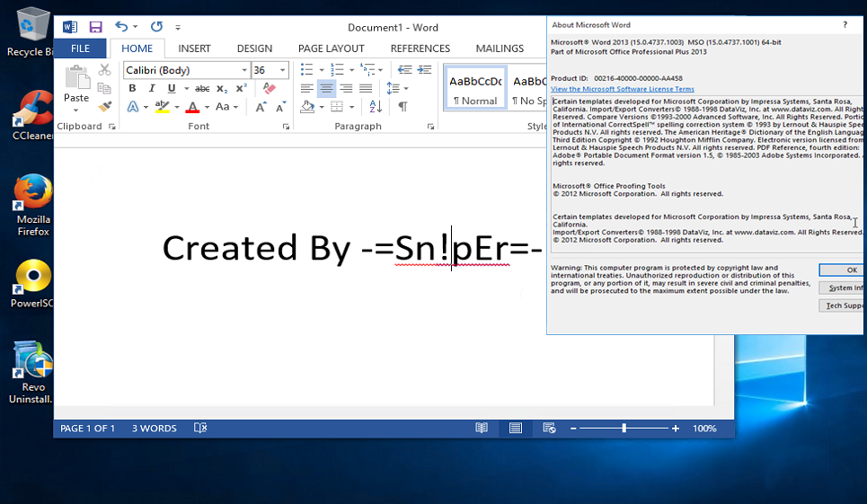
Task: Click the Superscript x² icon
Action: pyautogui.click(x=241, y=88)
